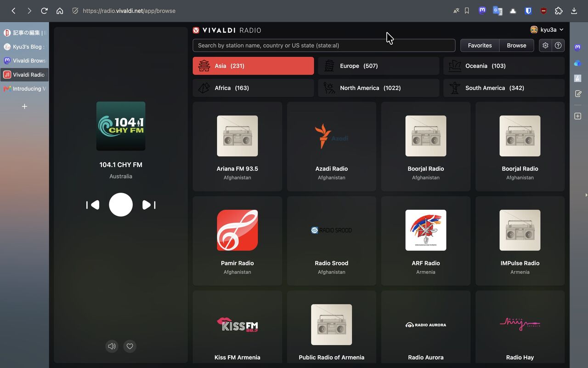The height and width of the screenshot is (368, 588).
Task: Open the ARF Radio station card
Action: [x=426, y=241]
